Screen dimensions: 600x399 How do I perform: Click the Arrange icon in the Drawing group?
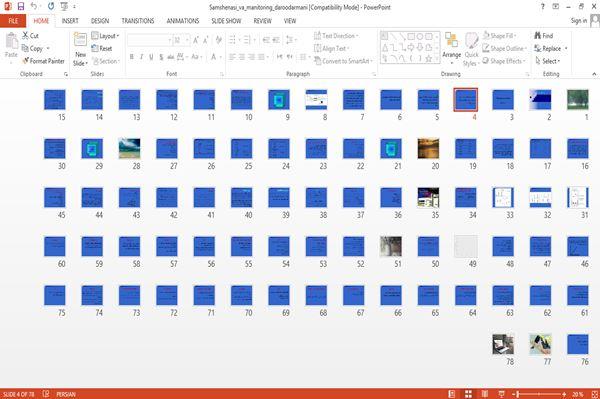[x=452, y=40]
